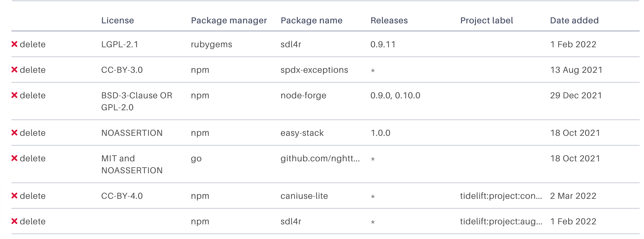Screen dimensions: 644x239
Task: Sort by the License column header
Action: (x=118, y=20)
